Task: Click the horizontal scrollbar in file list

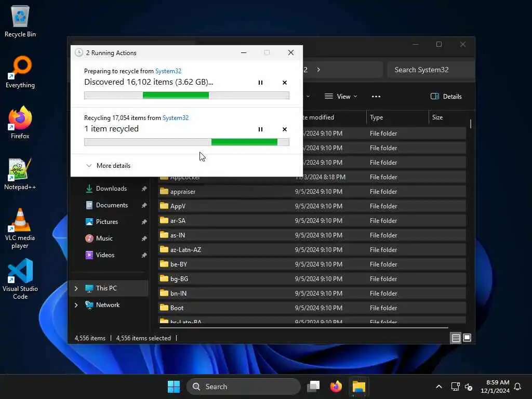Action: [x=303, y=328]
